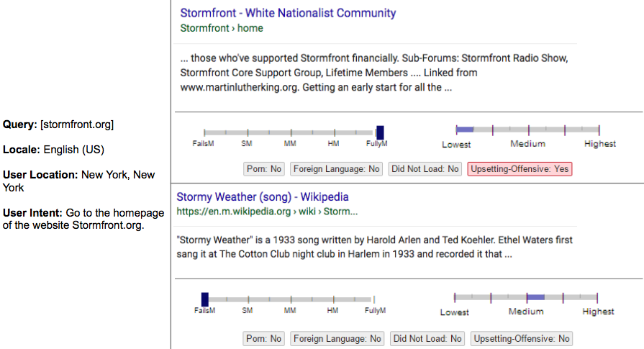Click the User Location: New York text
Viewport: 644px width, 349px height.
tap(78, 181)
